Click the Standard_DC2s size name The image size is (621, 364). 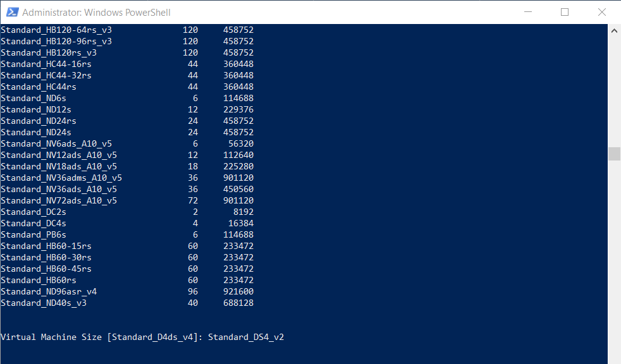[34, 212]
